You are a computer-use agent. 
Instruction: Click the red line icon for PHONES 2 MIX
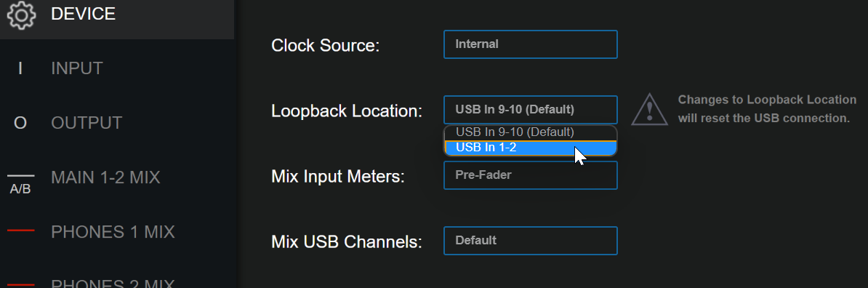pos(21,284)
